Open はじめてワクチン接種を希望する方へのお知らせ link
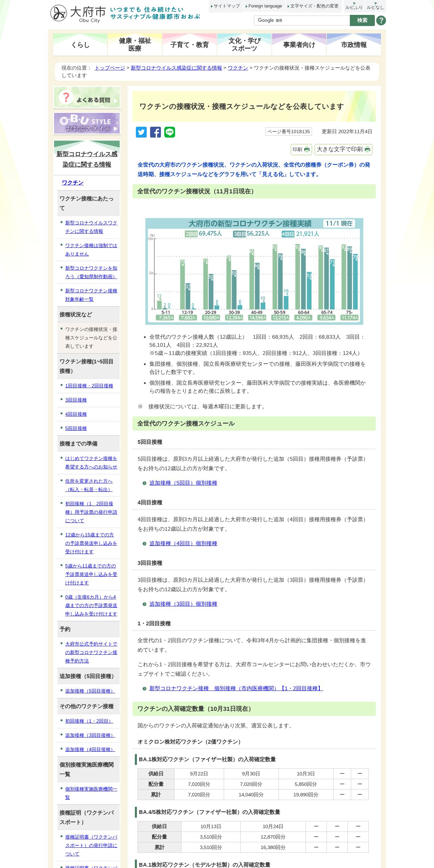The height and width of the screenshot is (868, 434). (x=91, y=463)
